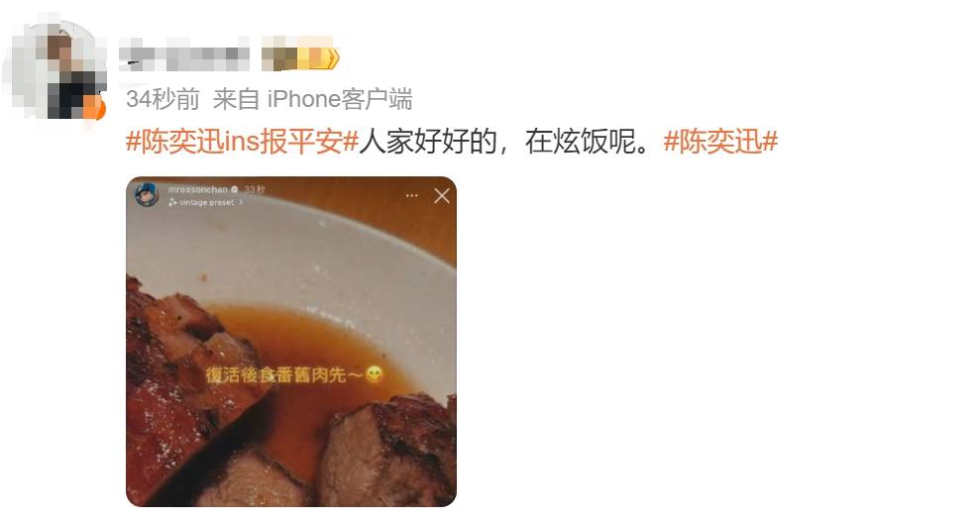Open the three-dot more options in story

coord(411,196)
